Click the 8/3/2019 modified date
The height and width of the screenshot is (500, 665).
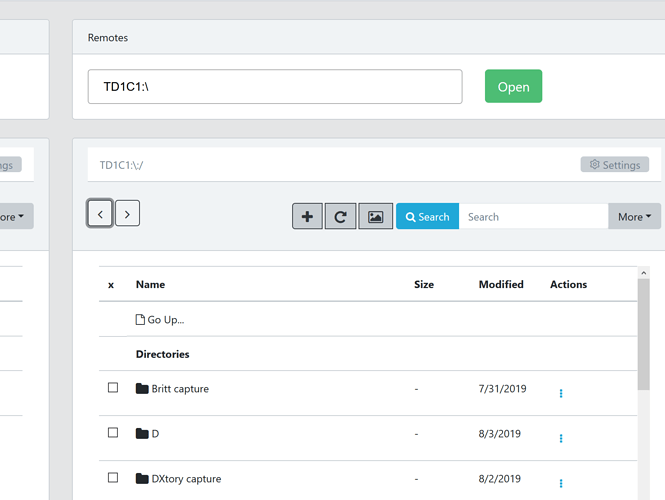500,433
